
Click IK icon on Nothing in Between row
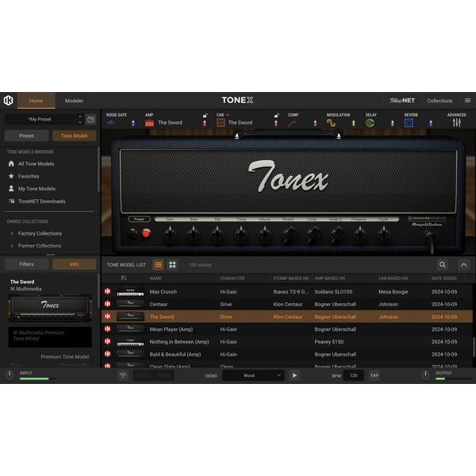tap(107, 341)
